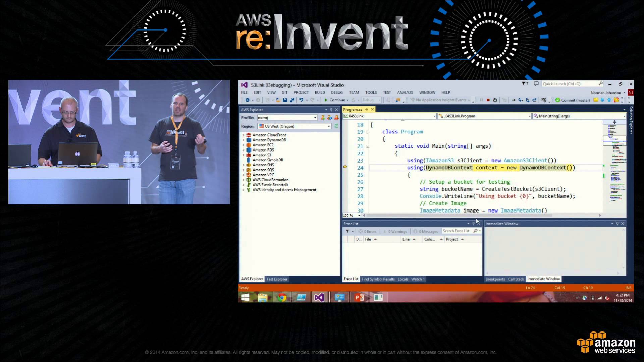Sort Error List by File column
Viewport: 644px width, 362px height.
click(x=382, y=239)
